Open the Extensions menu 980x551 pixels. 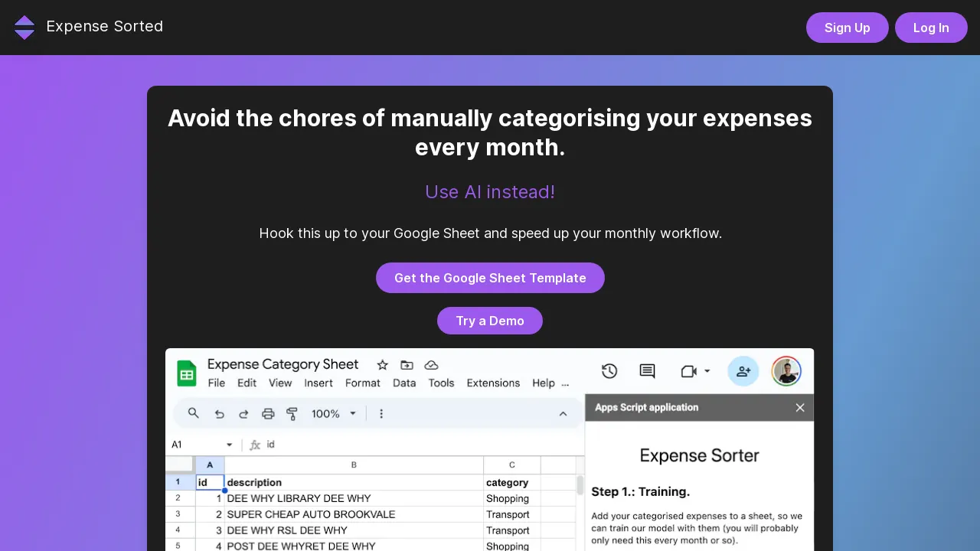coord(493,383)
